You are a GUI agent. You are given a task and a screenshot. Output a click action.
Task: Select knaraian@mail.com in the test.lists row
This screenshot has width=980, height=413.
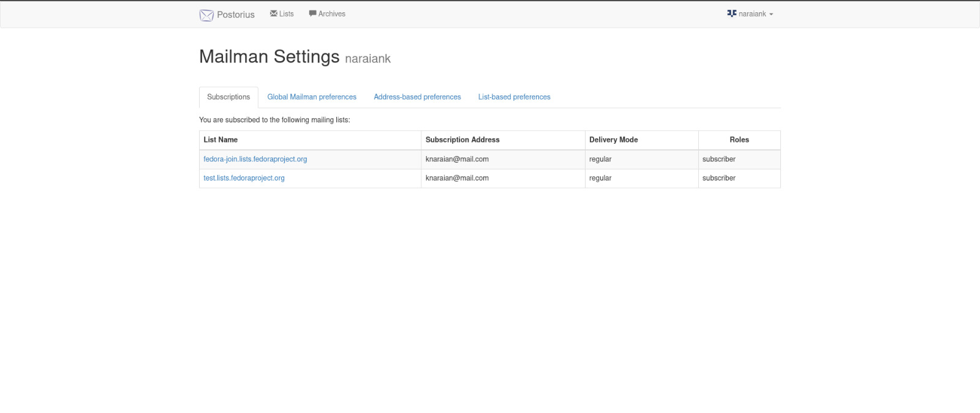point(457,178)
